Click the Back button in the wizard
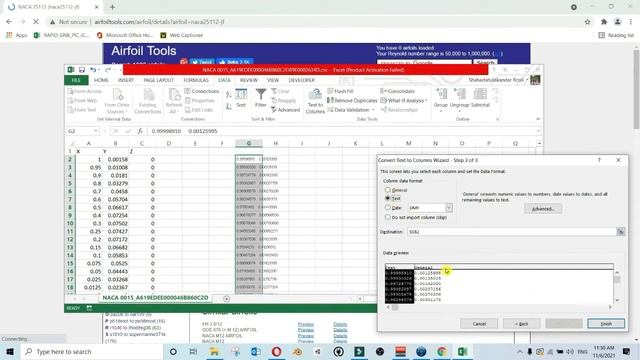The height and width of the screenshot is (360, 640). coord(522,324)
